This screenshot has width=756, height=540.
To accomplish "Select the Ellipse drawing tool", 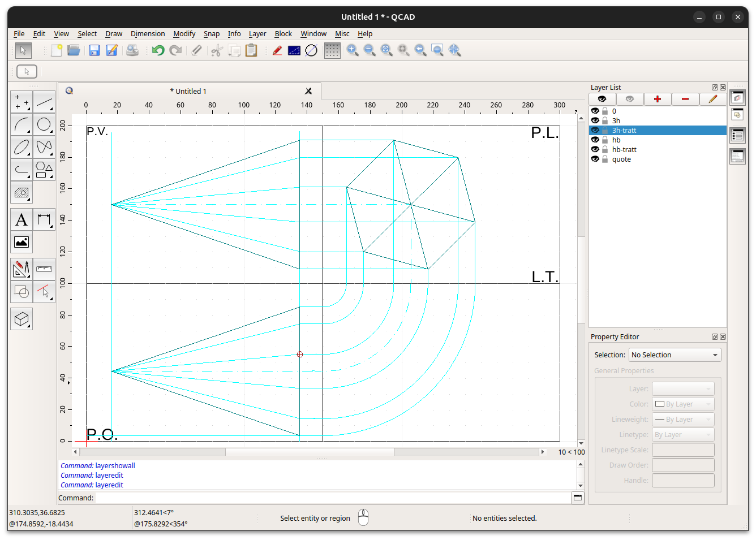I will click(x=22, y=148).
